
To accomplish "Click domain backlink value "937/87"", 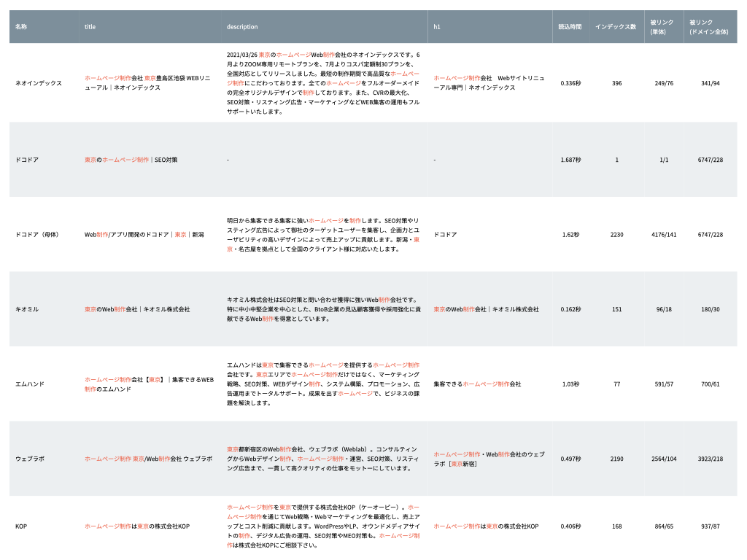I will click(711, 526).
